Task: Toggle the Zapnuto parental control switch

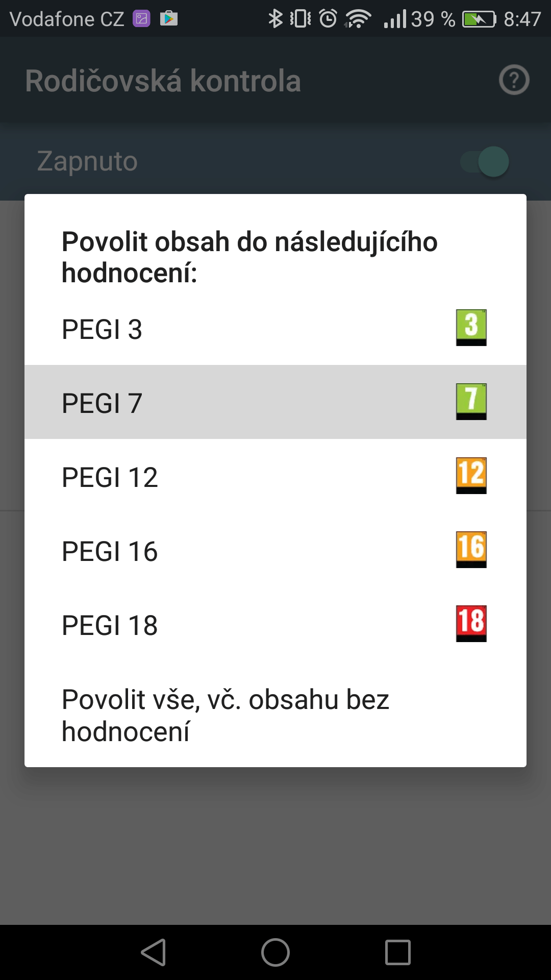Action: (x=485, y=162)
